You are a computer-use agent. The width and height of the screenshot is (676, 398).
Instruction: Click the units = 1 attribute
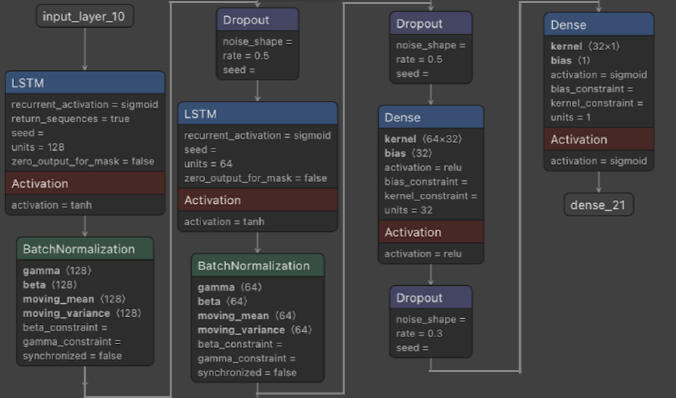click(570, 117)
